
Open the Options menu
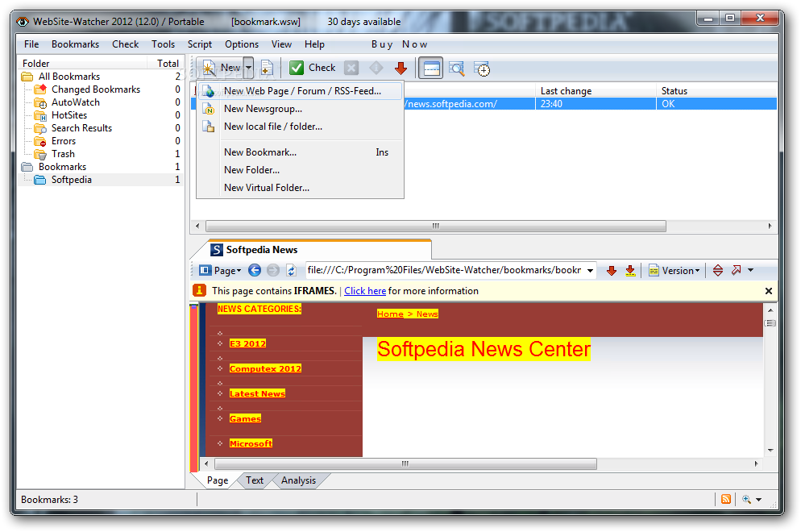click(x=242, y=44)
